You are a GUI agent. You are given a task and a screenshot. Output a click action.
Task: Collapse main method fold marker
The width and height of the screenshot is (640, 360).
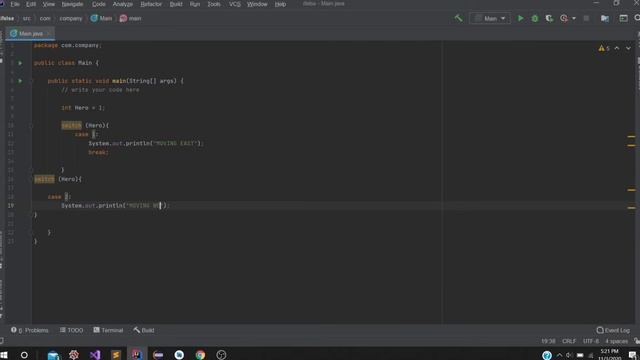(31, 81)
